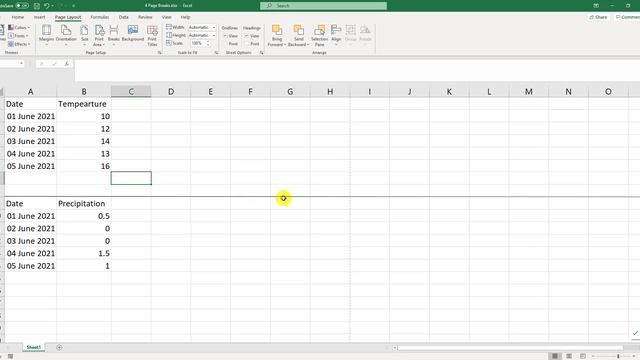Toggle Headings Print checkbox
The image size is (640, 360).
coord(247,44)
